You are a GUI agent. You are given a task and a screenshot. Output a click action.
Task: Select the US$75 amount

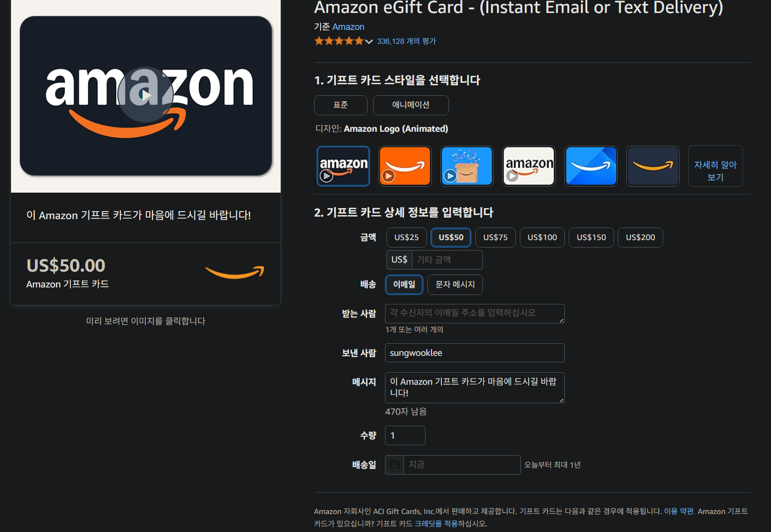point(495,238)
